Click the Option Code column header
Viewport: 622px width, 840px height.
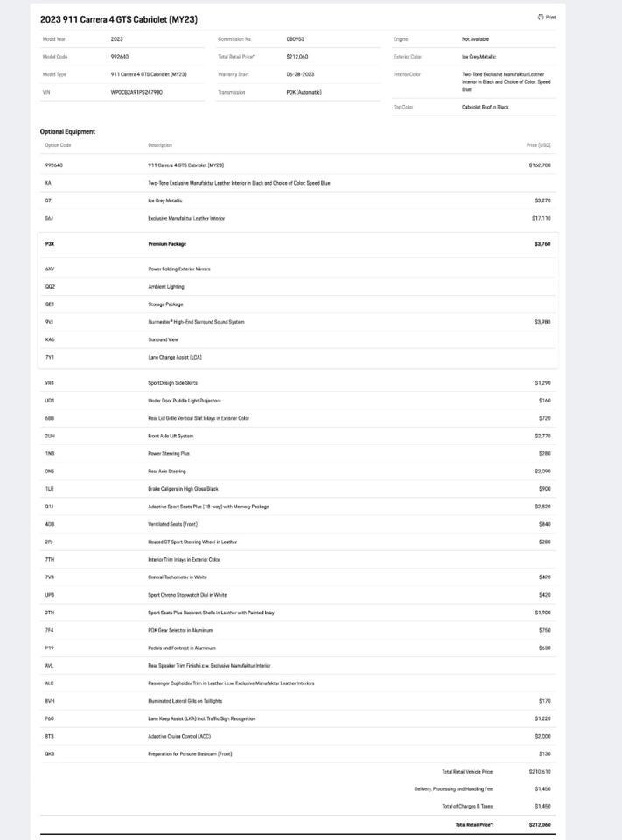(x=58, y=145)
